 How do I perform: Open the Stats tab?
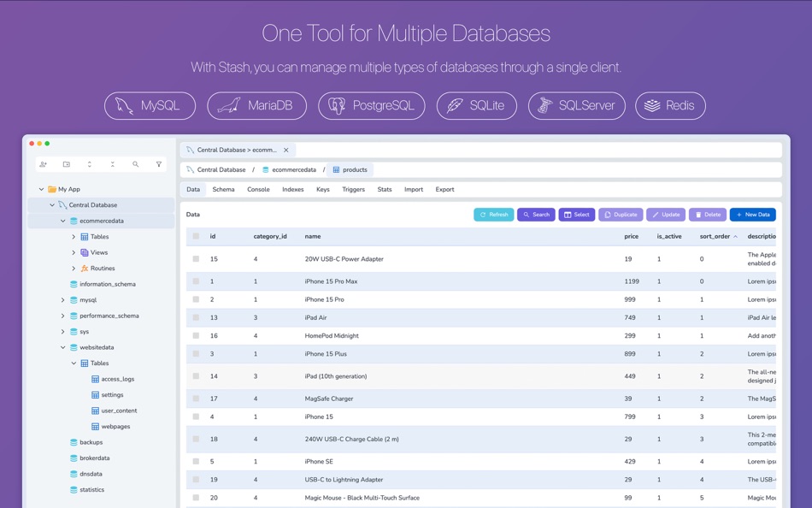(385, 189)
